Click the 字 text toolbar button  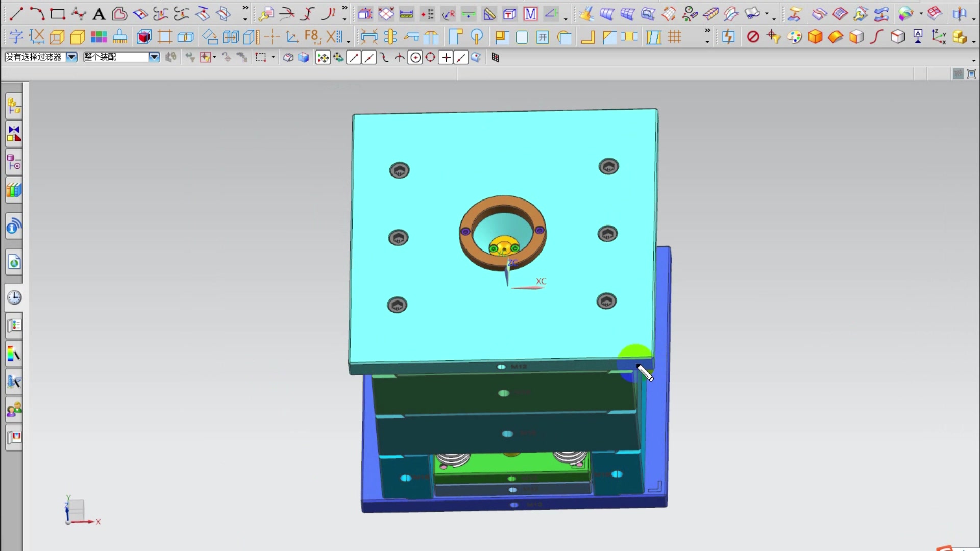pos(16,37)
